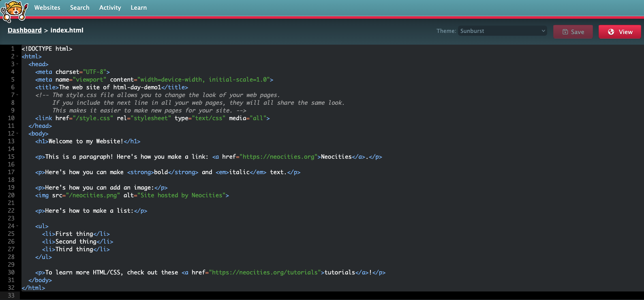Click the text "Here's how to make a list:"
This screenshot has width=644, height=300.
[90, 211]
